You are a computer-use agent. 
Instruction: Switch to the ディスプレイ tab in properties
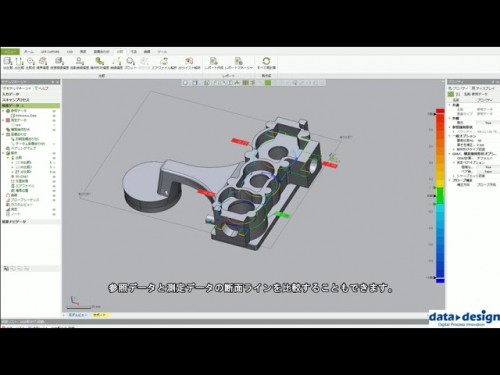coord(483,88)
